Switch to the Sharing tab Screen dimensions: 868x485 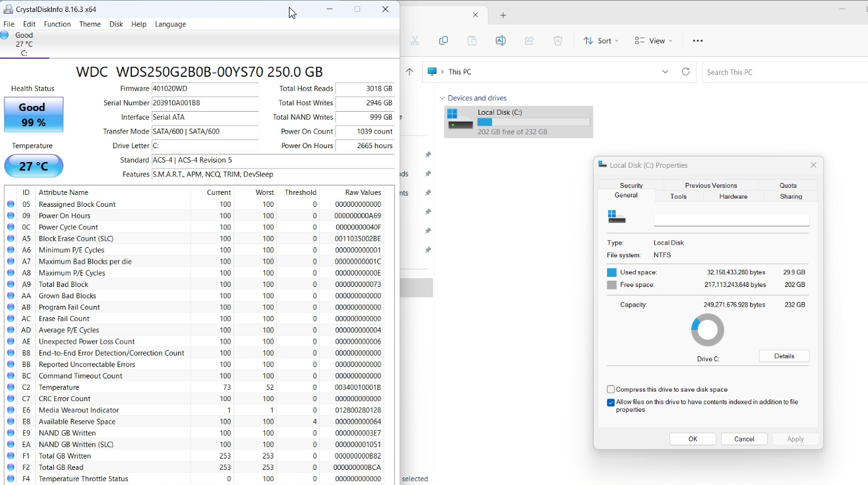pos(791,196)
